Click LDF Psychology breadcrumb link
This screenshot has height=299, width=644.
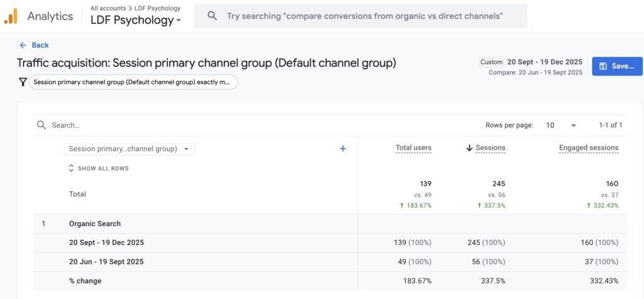click(x=157, y=8)
